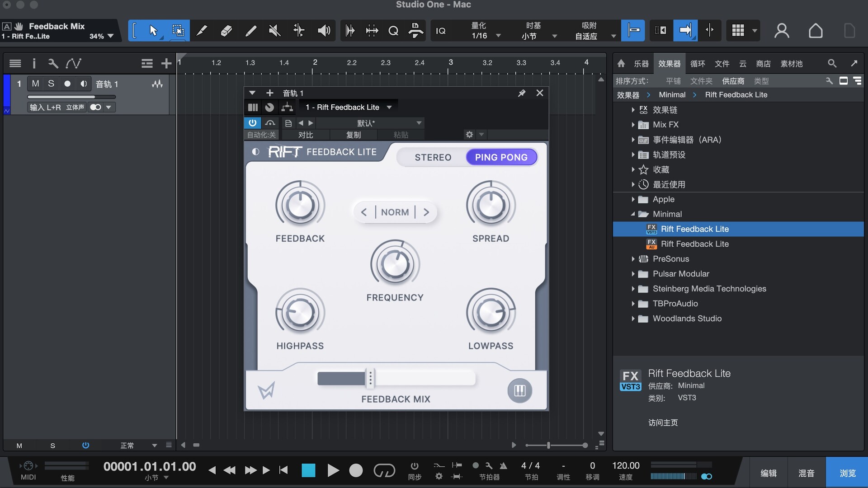Click the 访问主页 link
The height and width of the screenshot is (488, 868).
pyautogui.click(x=663, y=422)
